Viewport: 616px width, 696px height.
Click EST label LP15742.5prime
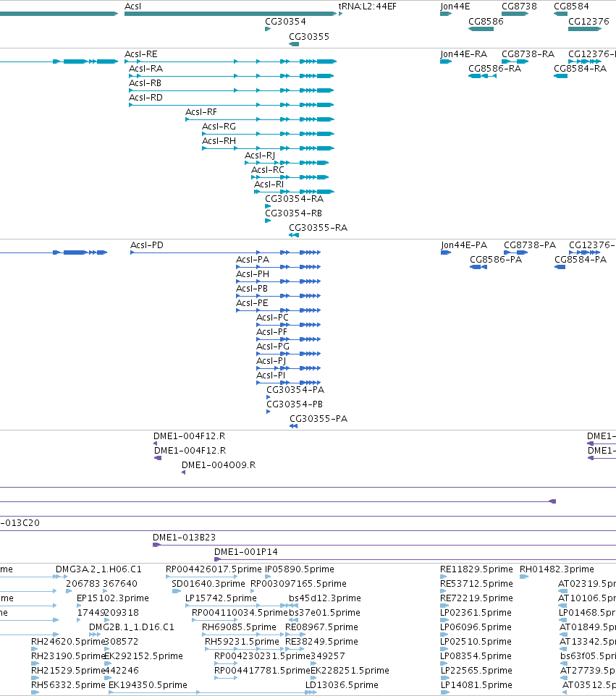pyautogui.click(x=221, y=598)
